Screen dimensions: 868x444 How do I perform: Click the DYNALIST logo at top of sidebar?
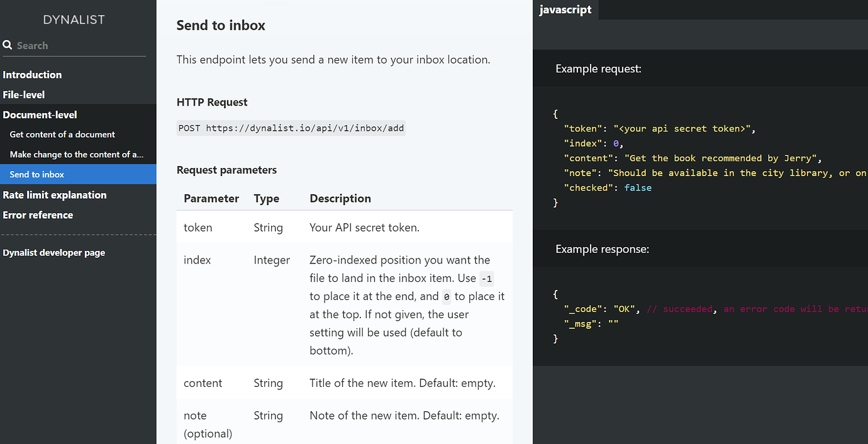point(74,19)
